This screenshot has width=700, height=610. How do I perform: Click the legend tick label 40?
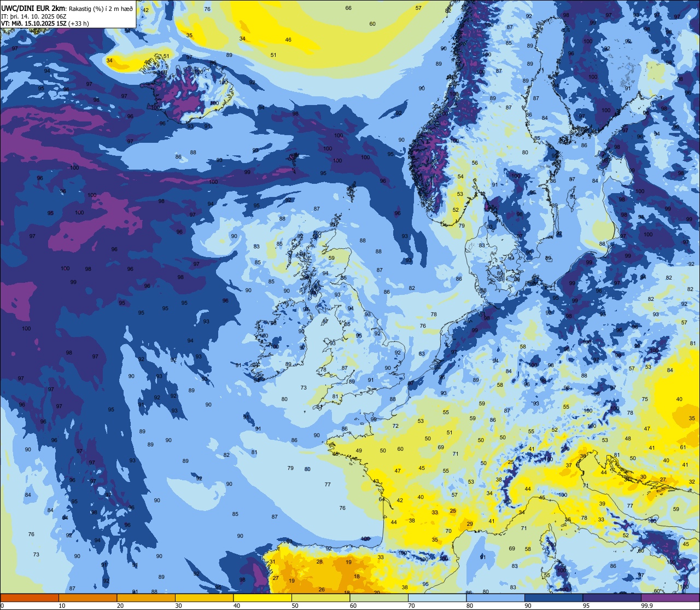point(237,606)
